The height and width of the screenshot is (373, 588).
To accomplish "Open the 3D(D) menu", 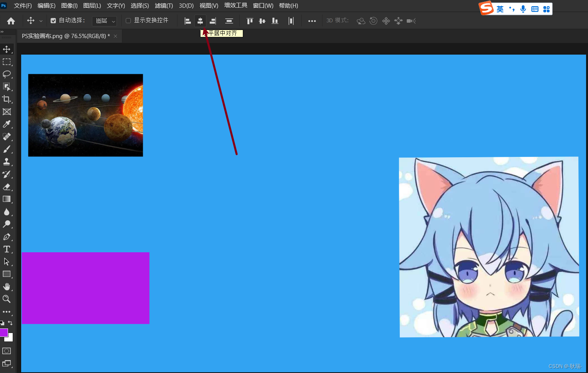I will pos(186,6).
